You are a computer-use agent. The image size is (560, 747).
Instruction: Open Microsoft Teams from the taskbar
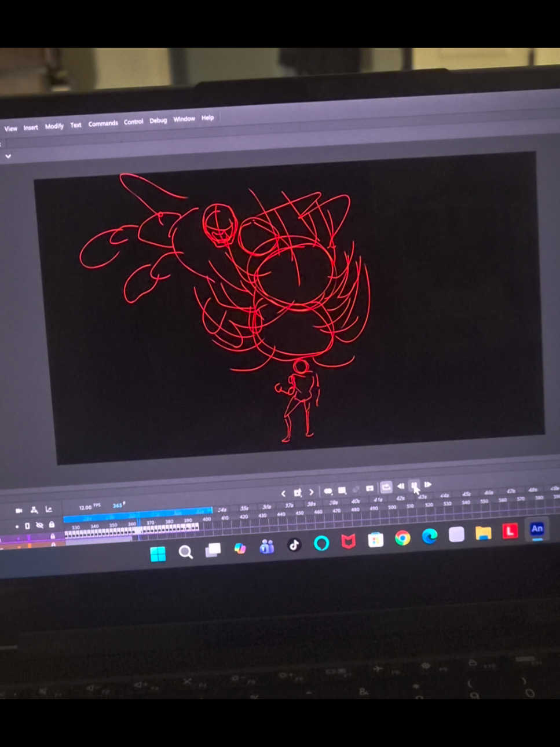[x=267, y=547]
